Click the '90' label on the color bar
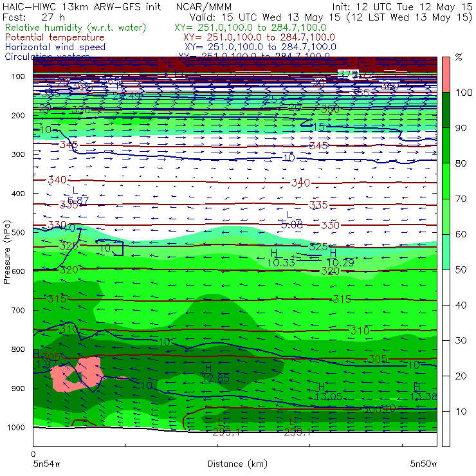Image resolution: width=476 pixels, height=476 pixels. click(461, 128)
